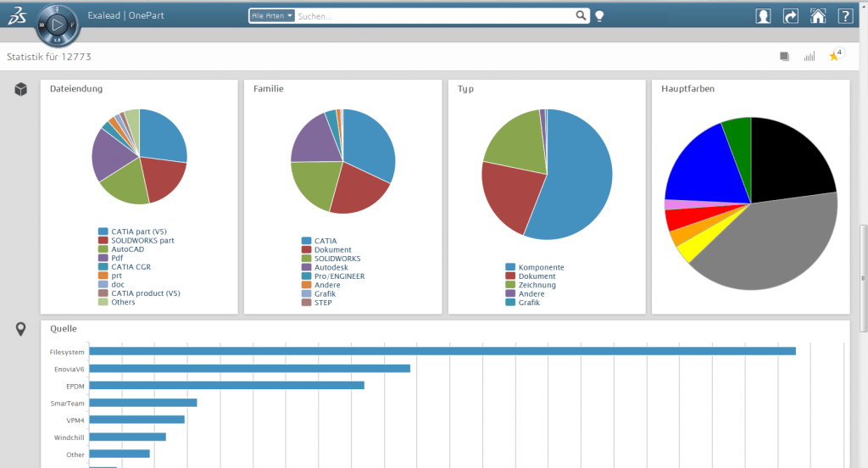This screenshot has height=468, width=868.
Task: Click the EPDM bar in Quelle chart
Action: (x=227, y=386)
